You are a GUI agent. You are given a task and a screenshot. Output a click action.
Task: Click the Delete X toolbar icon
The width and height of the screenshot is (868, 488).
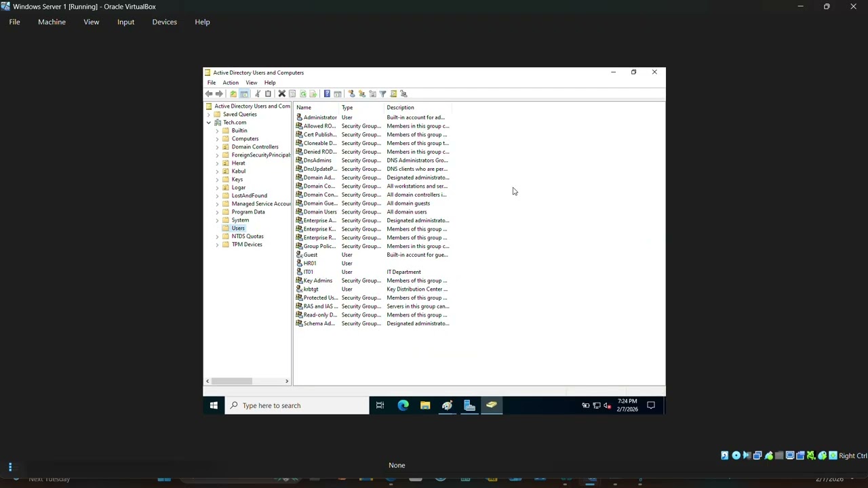[281, 94]
